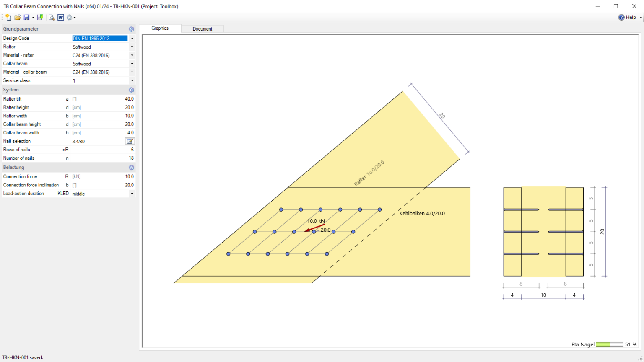Open the Load-action duration dropdown

[132, 194]
